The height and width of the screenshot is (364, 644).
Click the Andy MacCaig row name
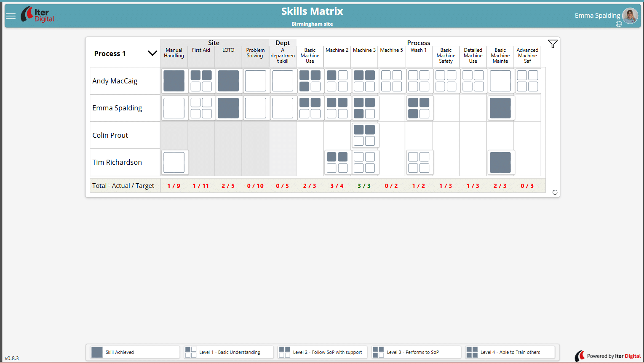[x=115, y=81]
